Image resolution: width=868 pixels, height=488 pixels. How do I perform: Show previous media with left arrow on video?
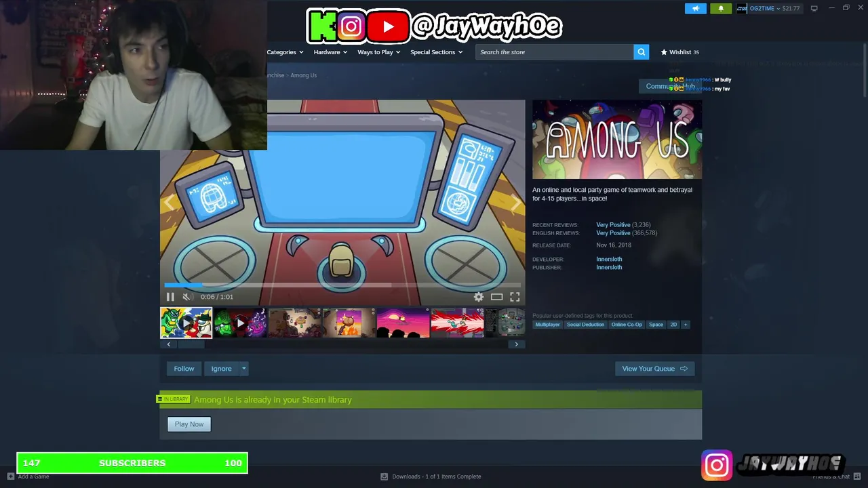click(170, 202)
